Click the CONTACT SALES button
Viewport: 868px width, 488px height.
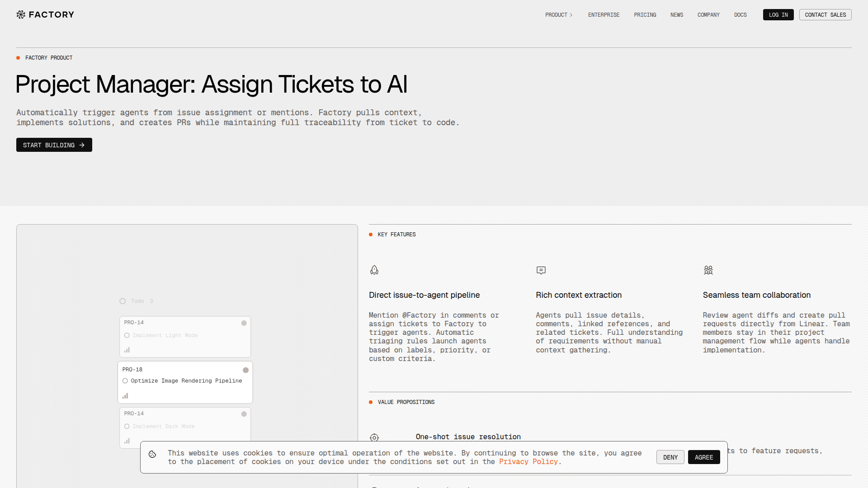[825, 14]
